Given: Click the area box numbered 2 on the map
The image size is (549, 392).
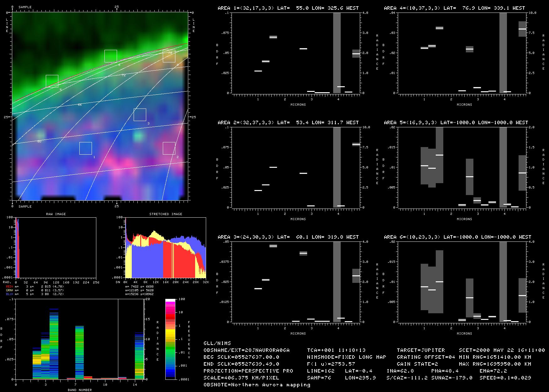Looking at the screenshot, I should pyautogui.click(x=169, y=148).
